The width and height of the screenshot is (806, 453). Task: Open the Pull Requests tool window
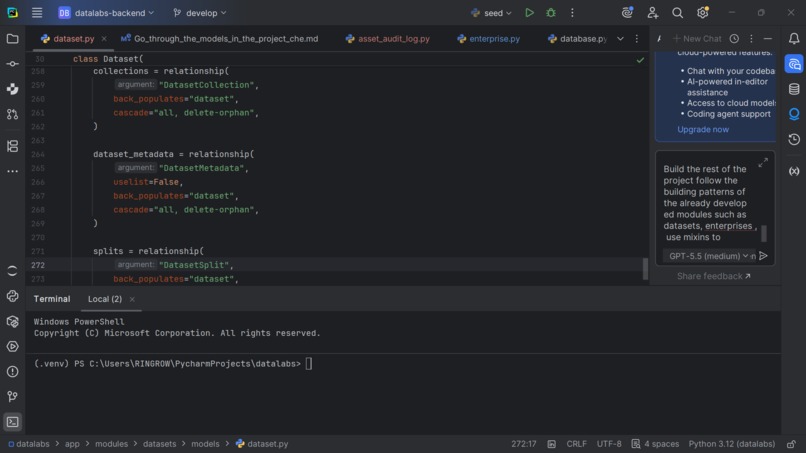click(12, 114)
